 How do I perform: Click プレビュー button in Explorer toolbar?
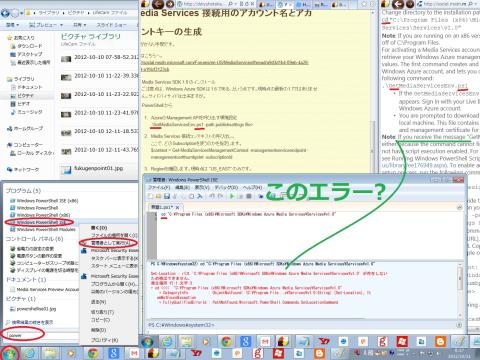(x=46, y=25)
